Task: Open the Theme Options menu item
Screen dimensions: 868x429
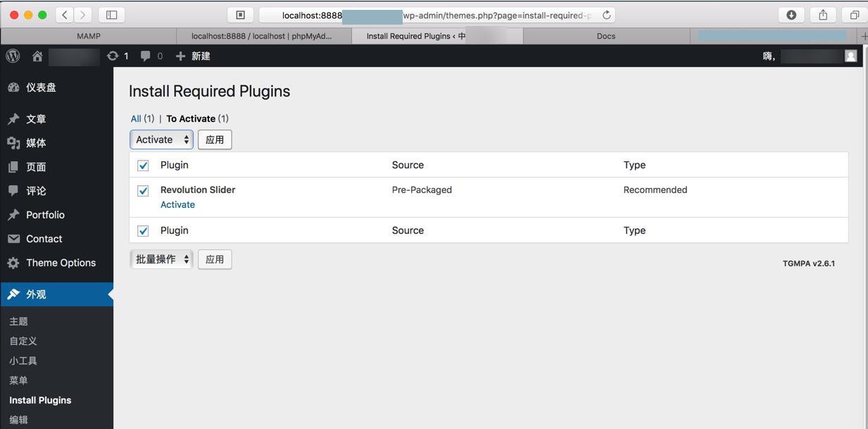Action: tap(61, 263)
